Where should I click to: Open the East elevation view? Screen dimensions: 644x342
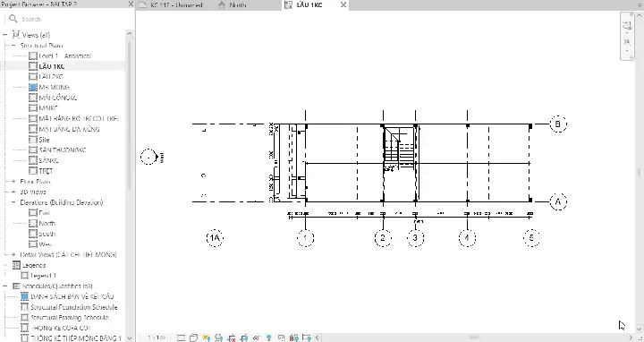point(45,213)
